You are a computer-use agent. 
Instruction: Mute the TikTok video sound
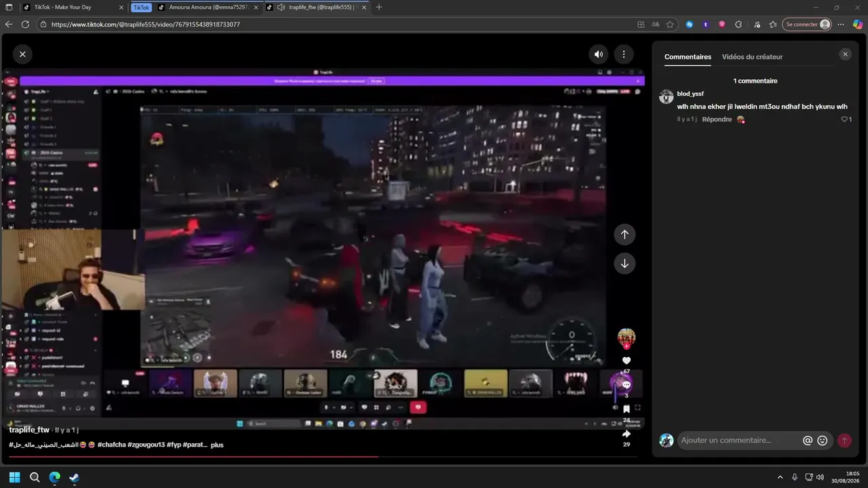(599, 54)
